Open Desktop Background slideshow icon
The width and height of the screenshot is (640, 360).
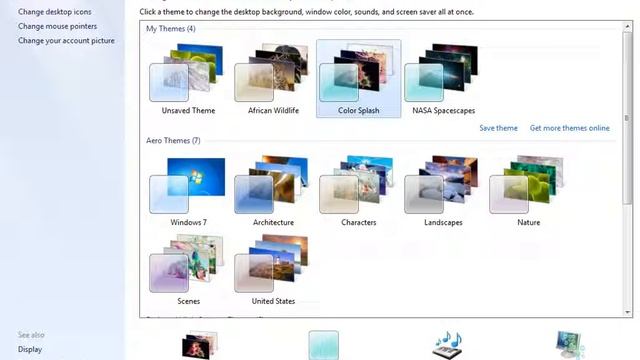pyautogui.click(x=200, y=345)
